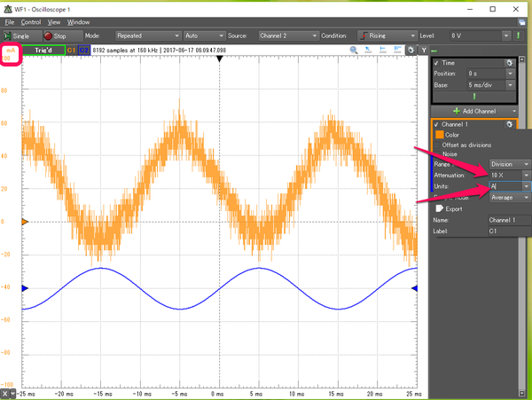The image size is (532, 400).
Task: Click the X axis button at bottom-left
Action: 6,392
